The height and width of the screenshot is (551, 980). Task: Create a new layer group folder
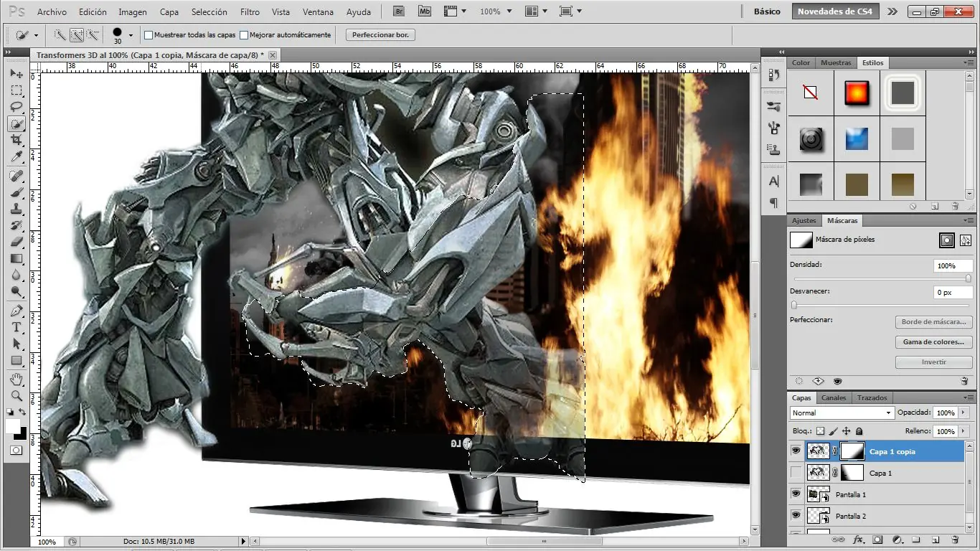(916, 540)
